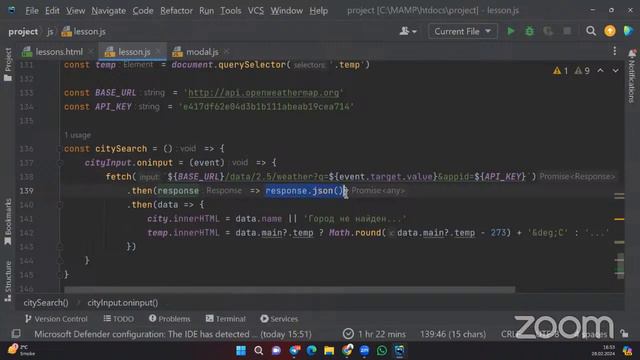Open the File menu

(31, 11)
